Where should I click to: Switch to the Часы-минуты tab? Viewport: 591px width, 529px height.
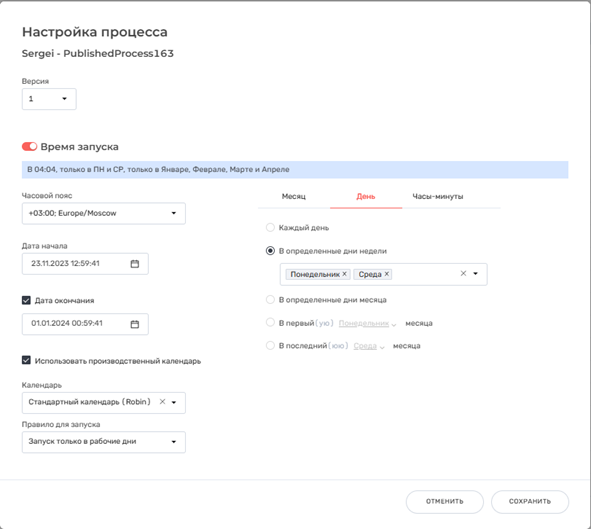(438, 196)
